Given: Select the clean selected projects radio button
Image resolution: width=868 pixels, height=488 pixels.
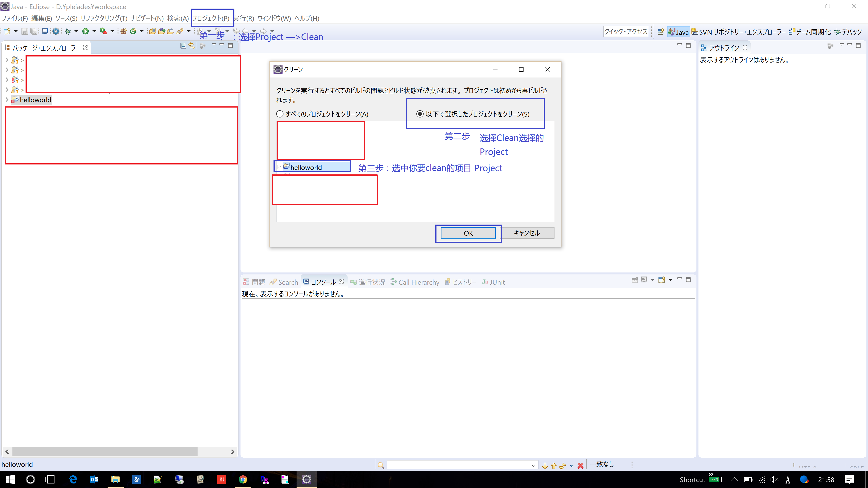Looking at the screenshot, I should (x=420, y=114).
